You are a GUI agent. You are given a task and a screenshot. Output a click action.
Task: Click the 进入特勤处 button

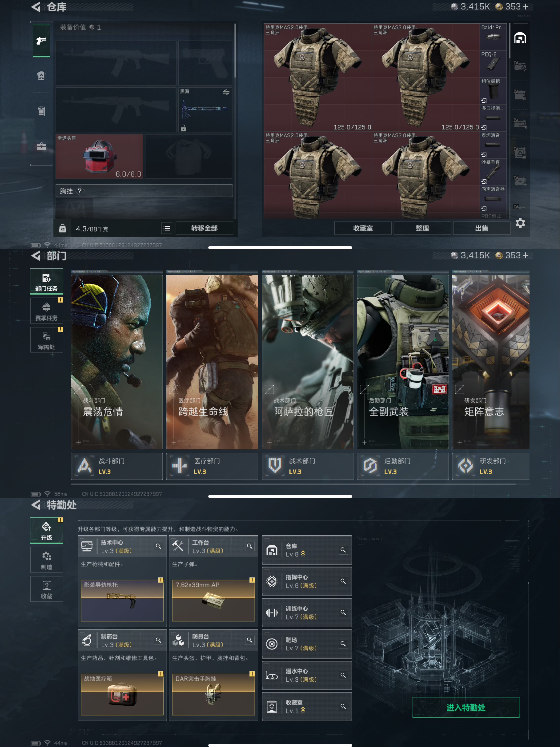coord(466,707)
